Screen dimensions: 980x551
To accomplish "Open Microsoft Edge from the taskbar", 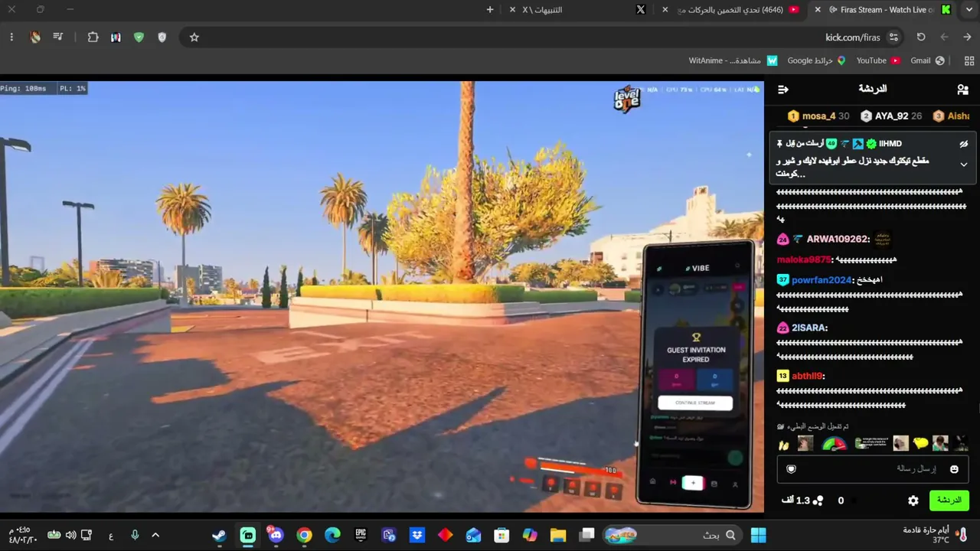I will [332, 535].
